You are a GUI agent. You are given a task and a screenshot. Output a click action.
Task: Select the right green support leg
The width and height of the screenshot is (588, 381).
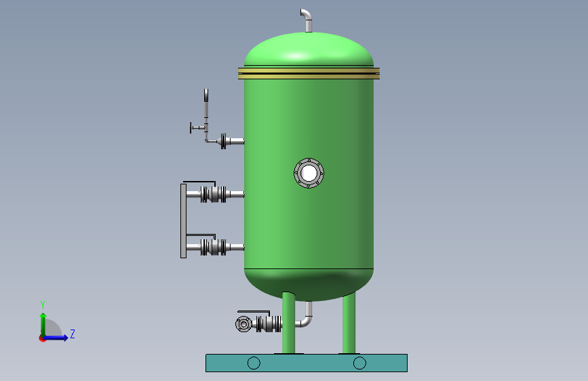(349, 323)
